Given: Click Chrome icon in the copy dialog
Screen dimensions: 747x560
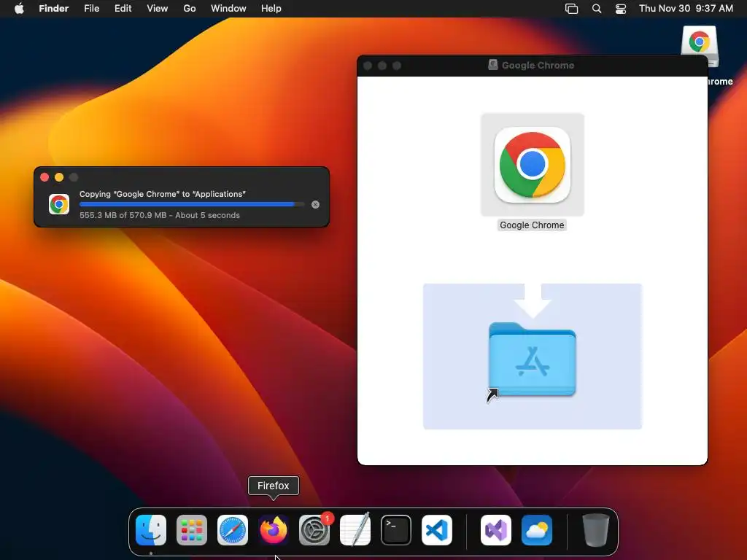Looking at the screenshot, I should 59,204.
